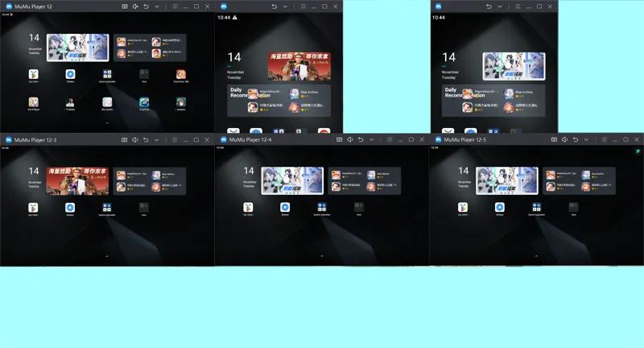This screenshot has height=348, width=644.
Task: Click the green leaf icon in MuMu Player 12-5
Action: 638,151
